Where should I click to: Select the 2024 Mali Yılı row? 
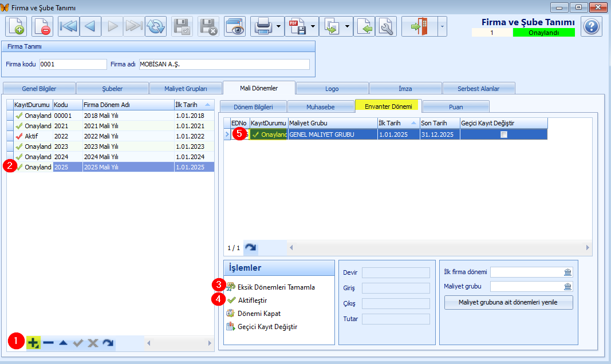click(111, 157)
